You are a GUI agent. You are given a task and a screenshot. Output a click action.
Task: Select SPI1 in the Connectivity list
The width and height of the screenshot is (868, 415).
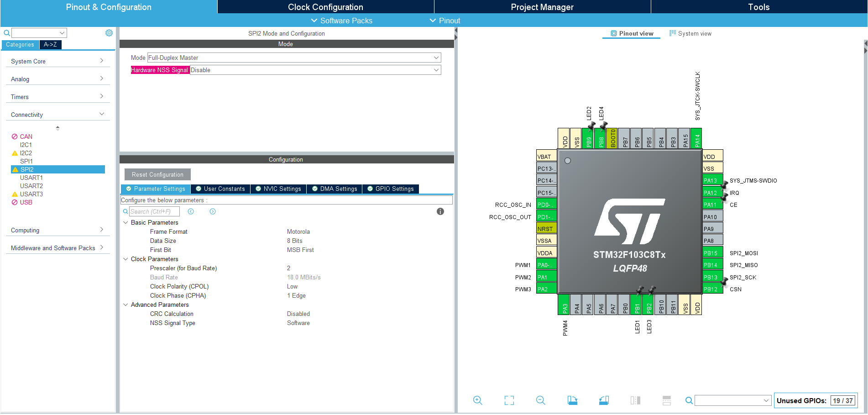tap(26, 161)
